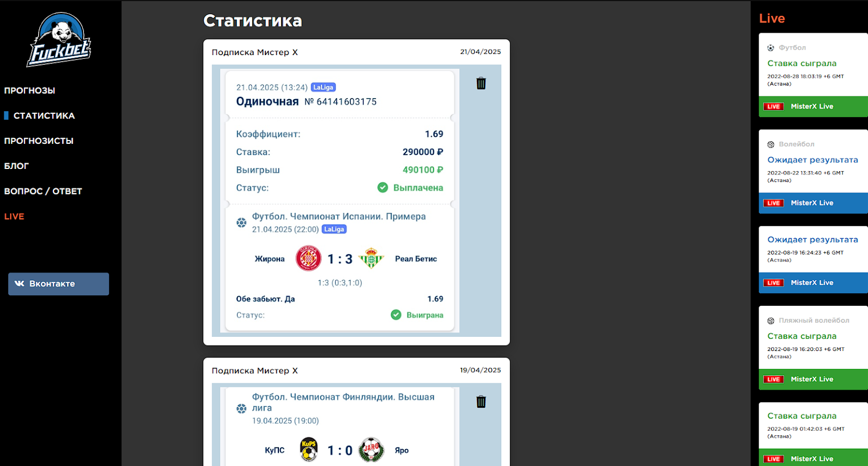Open MisterX Live bar on 01:42:03 card
This screenshot has width=868, height=466.
[x=814, y=458]
